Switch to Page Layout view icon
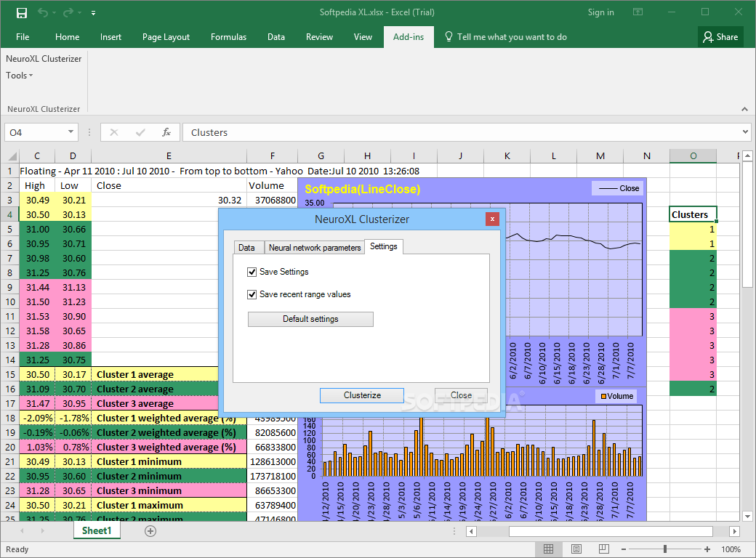 click(576, 549)
